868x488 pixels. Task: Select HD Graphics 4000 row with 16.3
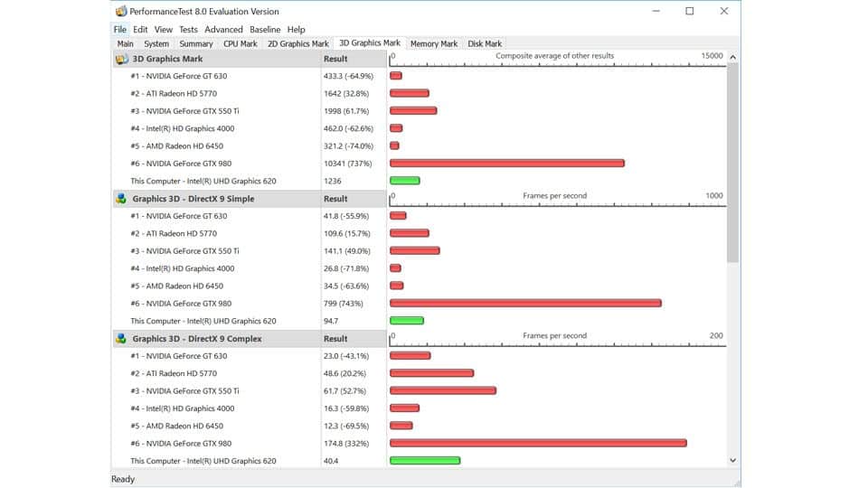[x=419, y=408]
